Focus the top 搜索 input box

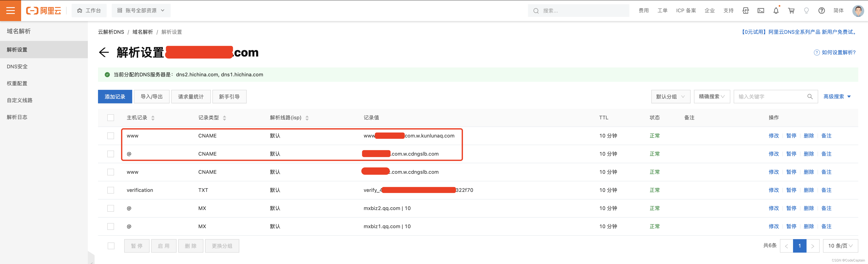coord(578,11)
